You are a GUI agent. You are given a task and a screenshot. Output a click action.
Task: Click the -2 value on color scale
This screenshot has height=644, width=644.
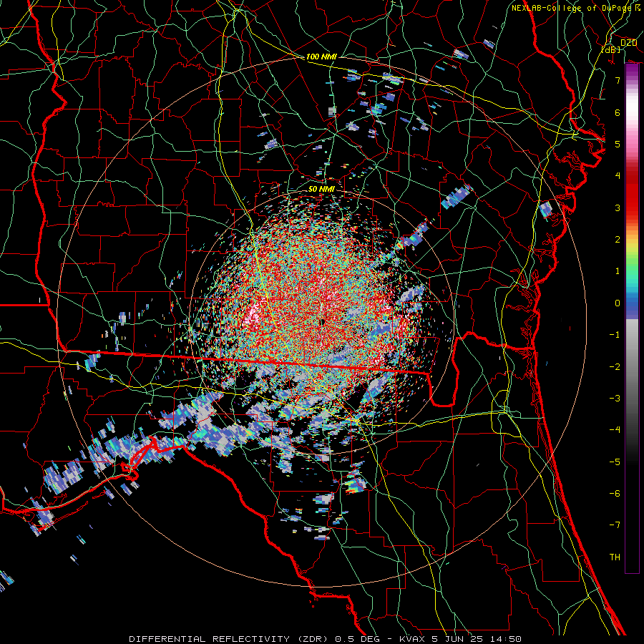pos(615,367)
